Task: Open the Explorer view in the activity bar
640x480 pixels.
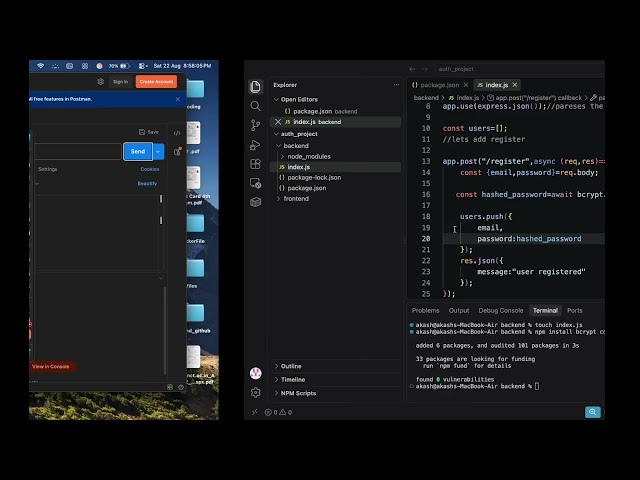Action: point(256,87)
